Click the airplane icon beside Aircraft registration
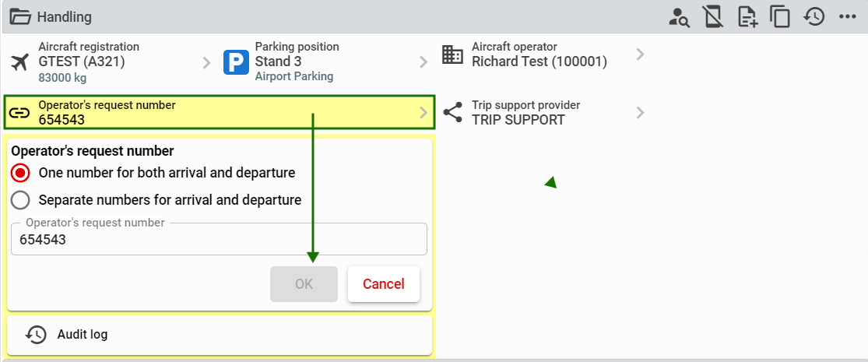868x362 pixels. pyautogui.click(x=20, y=62)
